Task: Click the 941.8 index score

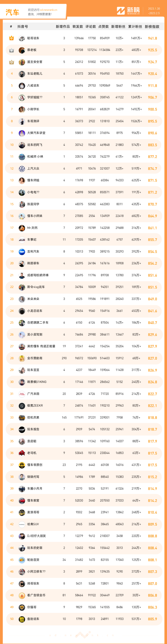Action: pyautogui.click(x=152, y=38)
